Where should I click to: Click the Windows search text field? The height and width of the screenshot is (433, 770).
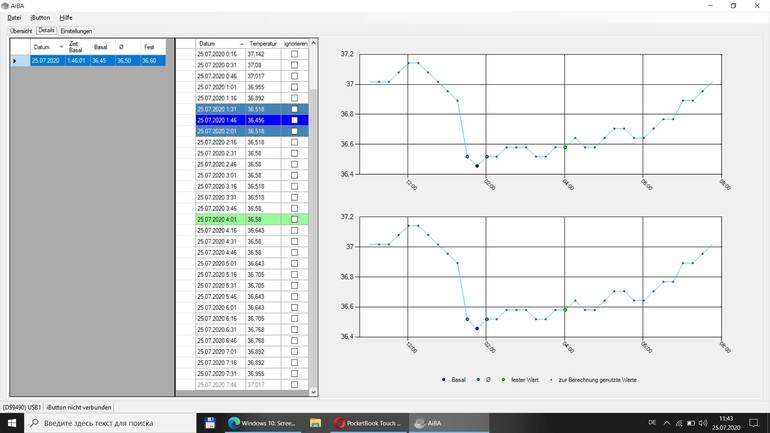click(x=110, y=423)
